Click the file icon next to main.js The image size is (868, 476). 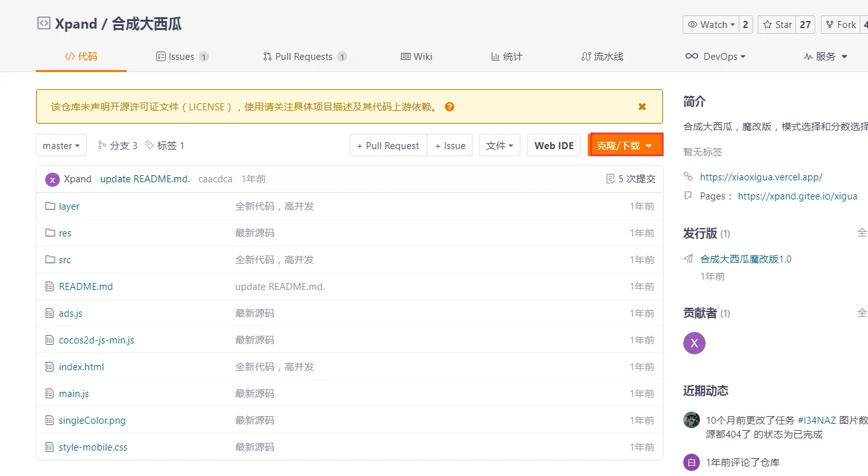[50, 394]
